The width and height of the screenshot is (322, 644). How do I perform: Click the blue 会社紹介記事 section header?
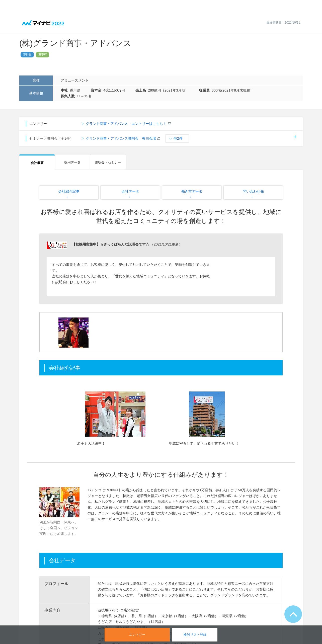point(161,368)
